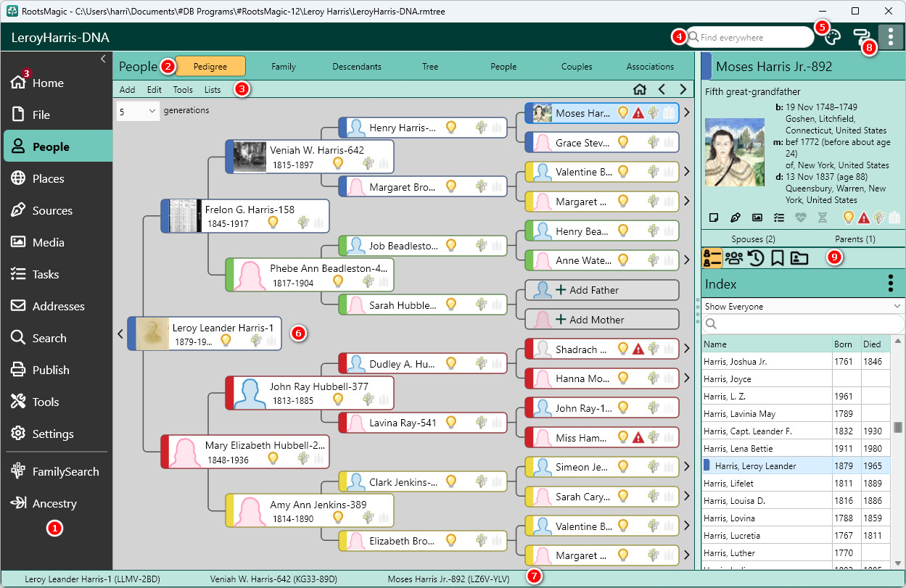This screenshot has height=588, width=906.
Task: Click the Index search box
Action: [803, 323]
